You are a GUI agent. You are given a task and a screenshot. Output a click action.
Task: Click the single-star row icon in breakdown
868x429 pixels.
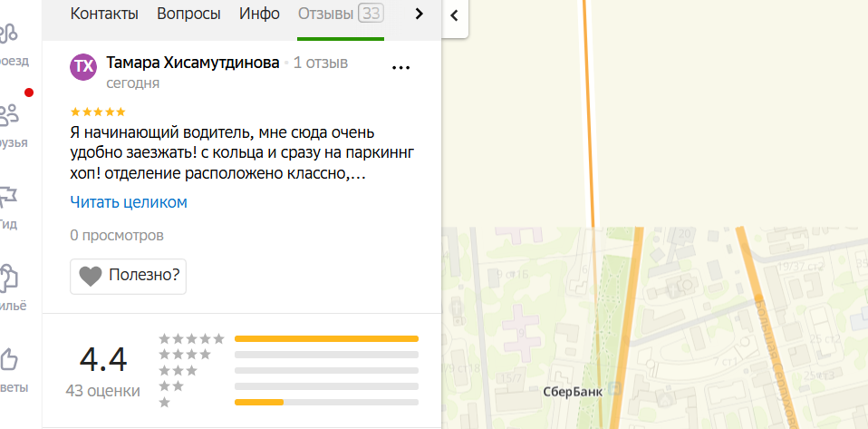pyautogui.click(x=164, y=403)
